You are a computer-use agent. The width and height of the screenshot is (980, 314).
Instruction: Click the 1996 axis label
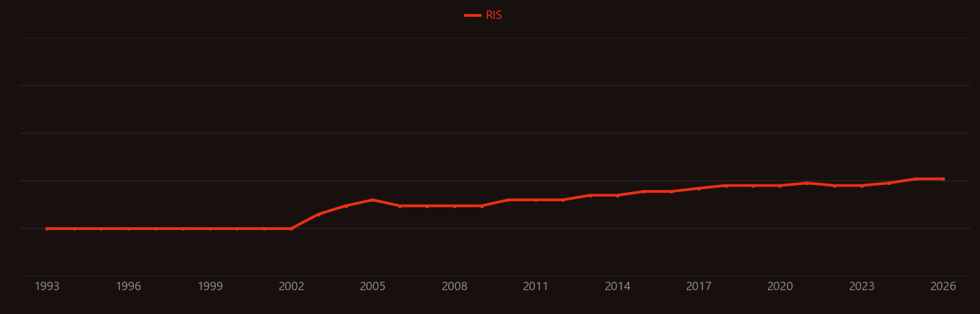(x=128, y=287)
